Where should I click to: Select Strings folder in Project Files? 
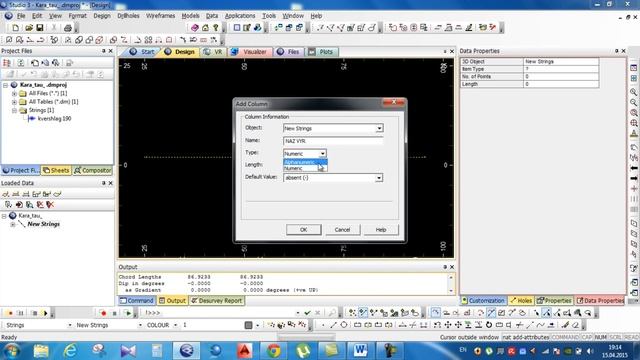coord(41,110)
